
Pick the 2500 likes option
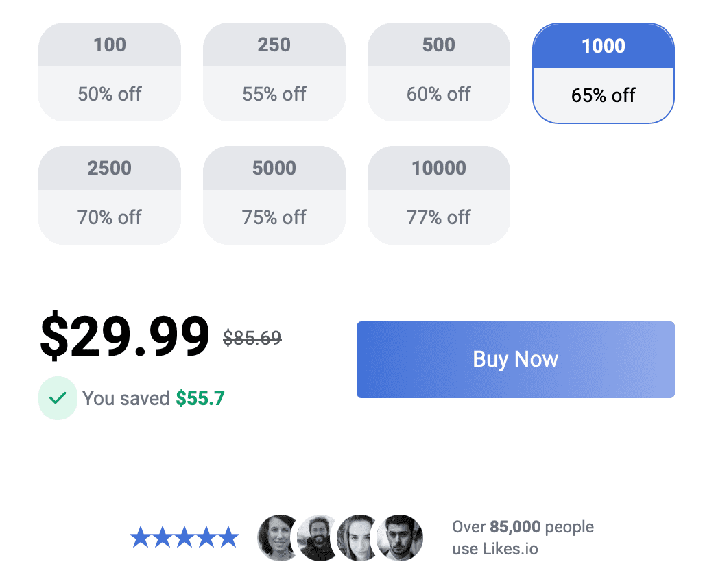point(110,195)
